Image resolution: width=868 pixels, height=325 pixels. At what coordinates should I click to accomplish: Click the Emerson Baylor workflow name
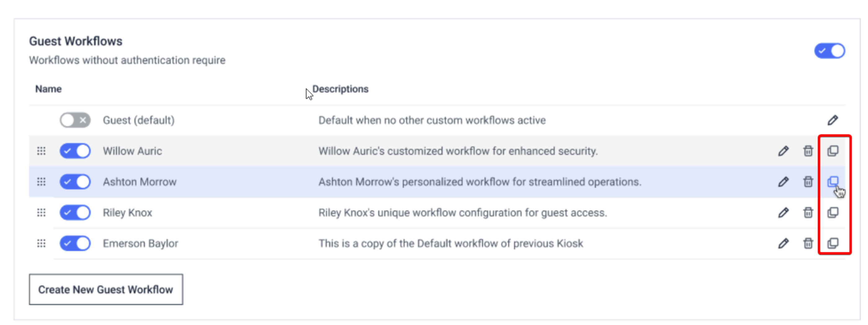(140, 243)
